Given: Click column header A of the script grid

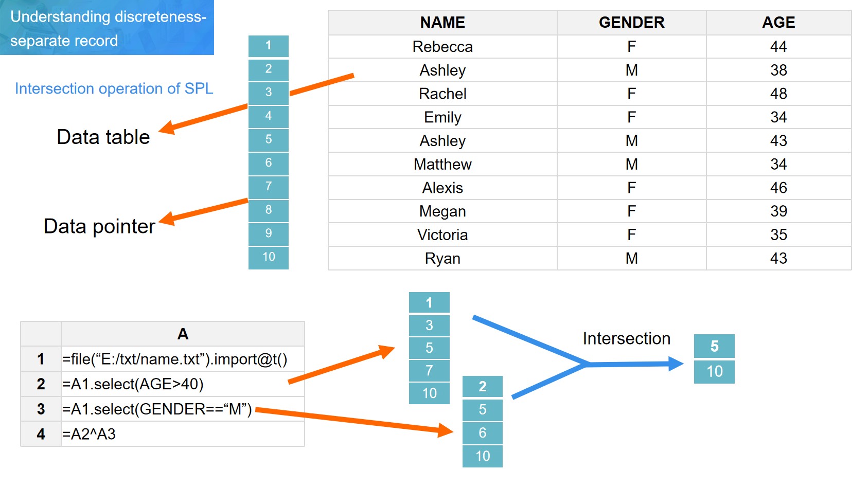Looking at the screenshot, I should point(183,334).
